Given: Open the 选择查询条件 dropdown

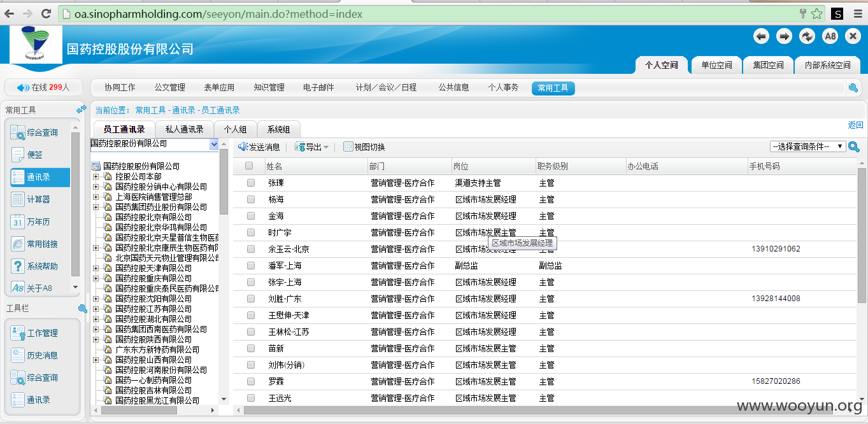Looking at the screenshot, I should tap(808, 146).
